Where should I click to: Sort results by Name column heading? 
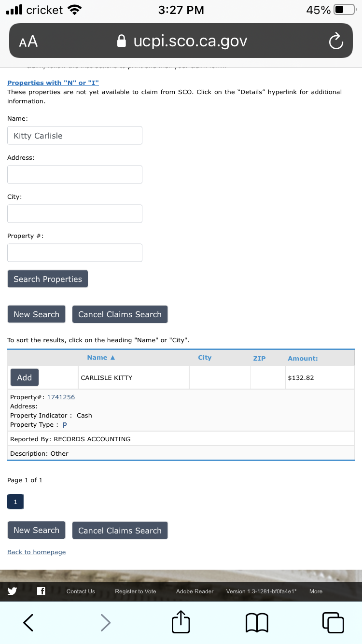tap(101, 358)
